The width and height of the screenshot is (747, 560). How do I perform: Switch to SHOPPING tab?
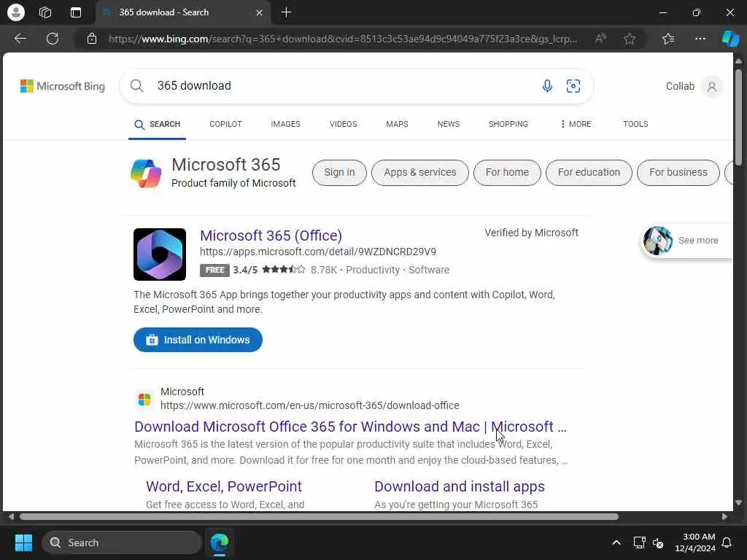(508, 124)
